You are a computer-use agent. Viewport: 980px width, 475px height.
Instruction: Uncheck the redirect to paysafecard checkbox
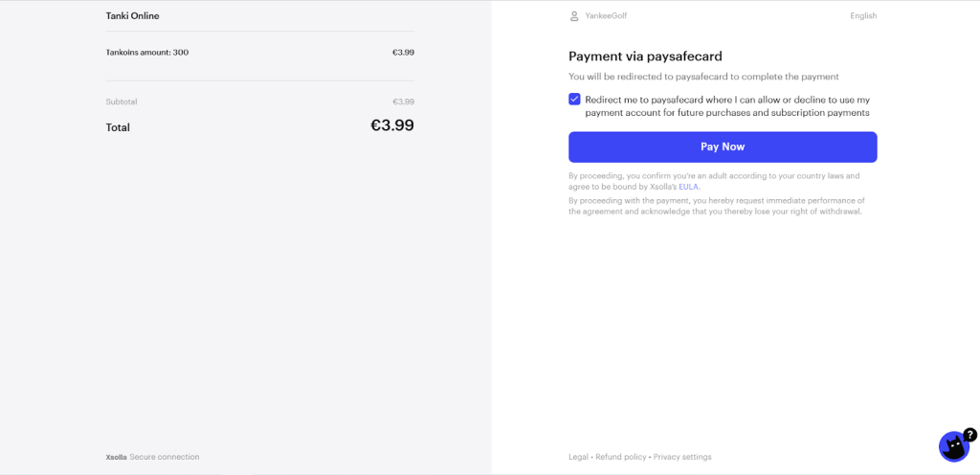[x=574, y=100]
